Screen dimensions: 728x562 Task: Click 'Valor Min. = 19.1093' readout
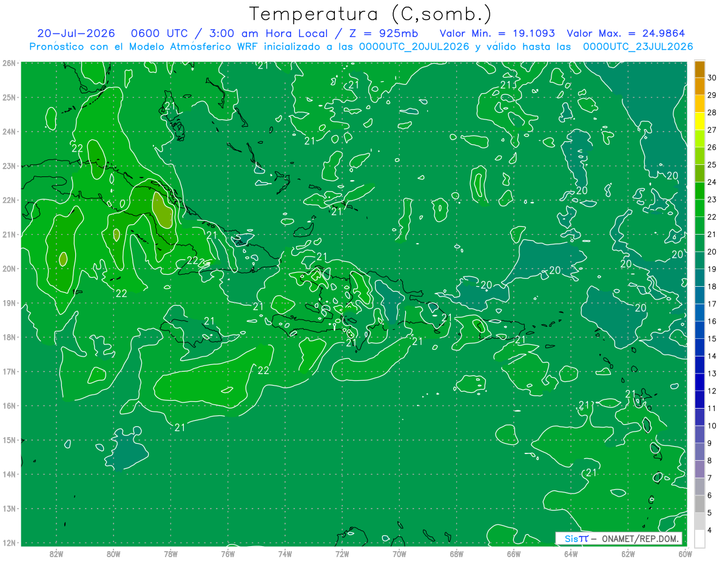(497, 33)
